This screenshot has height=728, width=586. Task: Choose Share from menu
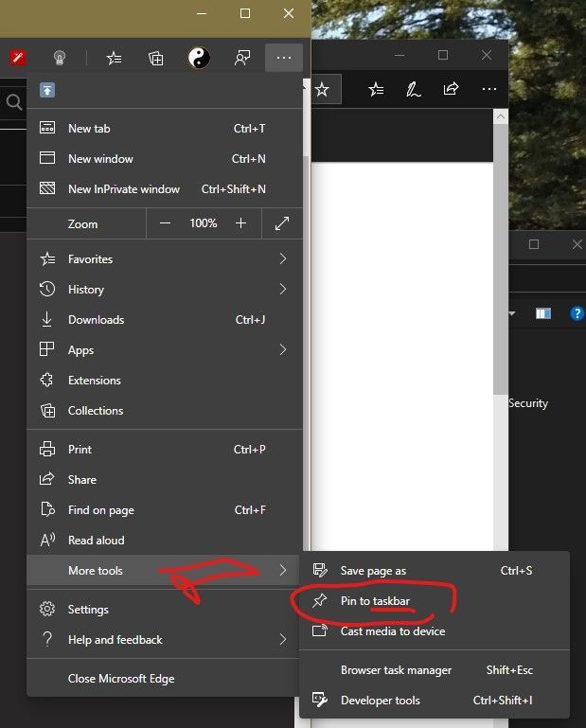[x=165, y=480]
